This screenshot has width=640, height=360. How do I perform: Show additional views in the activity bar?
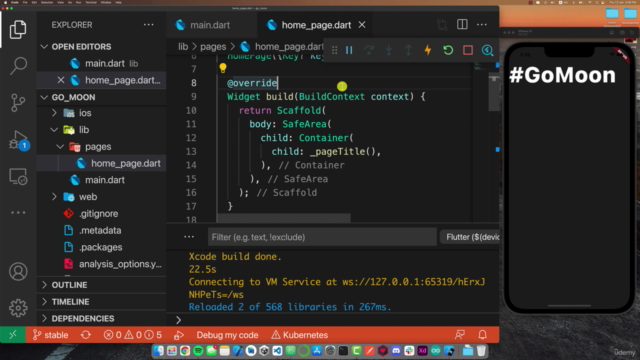coord(18,213)
